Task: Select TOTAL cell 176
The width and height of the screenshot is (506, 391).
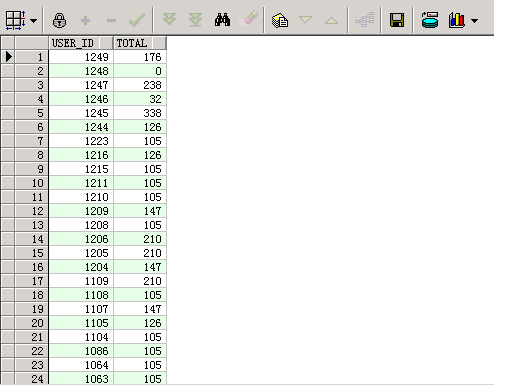Action: (140, 57)
